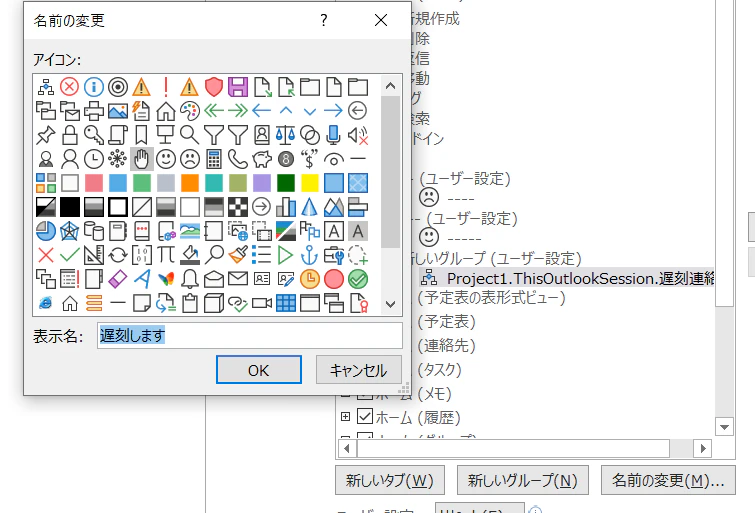Open help with the ? button
Image resolution: width=755 pixels, height=513 pixels.
324,20
